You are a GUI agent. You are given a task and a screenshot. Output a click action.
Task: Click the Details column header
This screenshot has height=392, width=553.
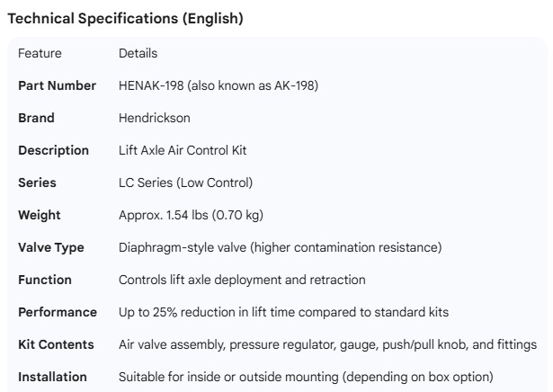point(138,54)
